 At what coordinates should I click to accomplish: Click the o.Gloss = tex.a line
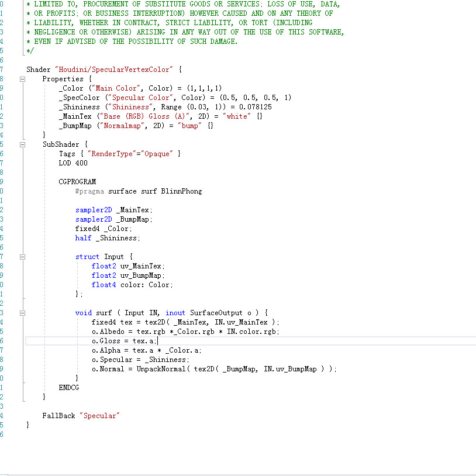[x=124, y=342]
